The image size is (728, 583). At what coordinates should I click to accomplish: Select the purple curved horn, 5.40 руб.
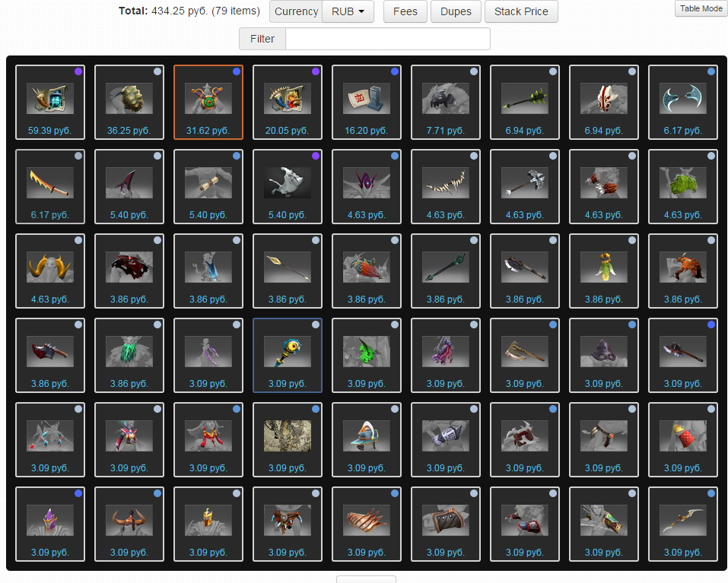129,186
